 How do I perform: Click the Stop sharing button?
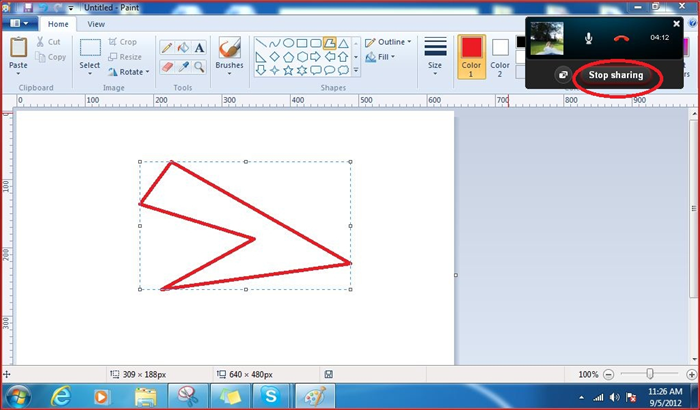[616, 75]
